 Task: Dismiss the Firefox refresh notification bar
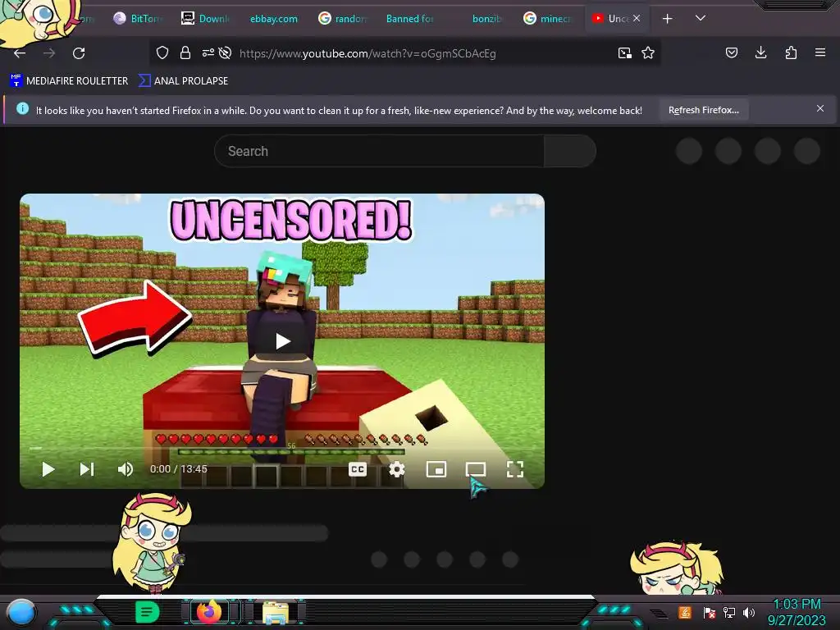[x=820, y=108]
